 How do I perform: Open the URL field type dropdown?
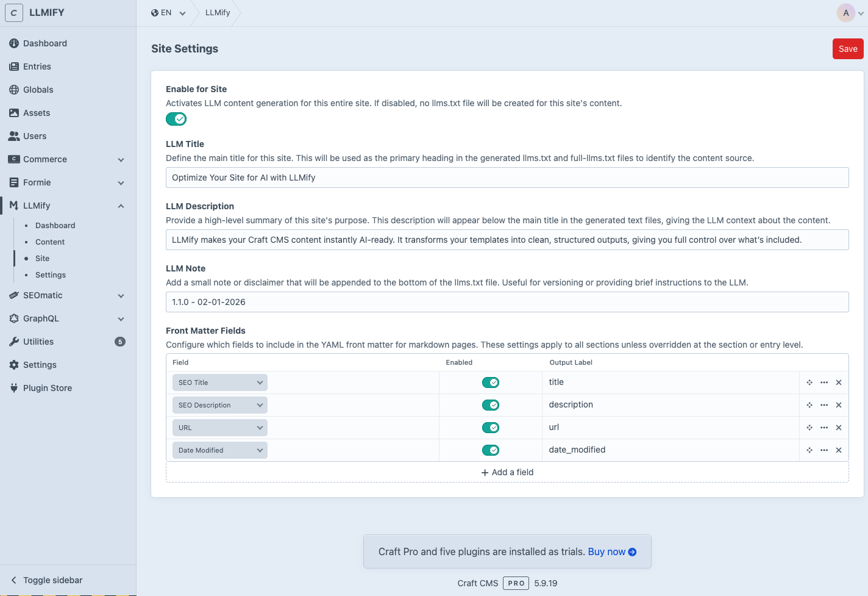219,428
